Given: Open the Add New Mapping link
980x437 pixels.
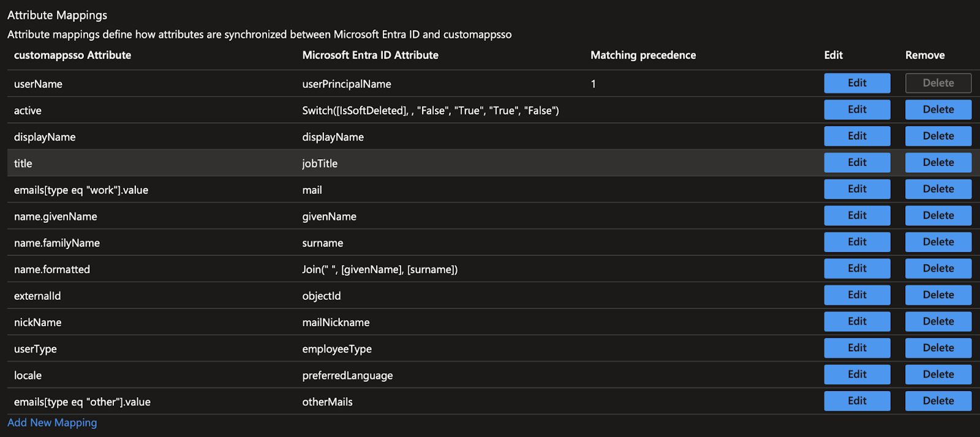Looking at the screenshot, I should pyautogui.click(x=52, y=422).
